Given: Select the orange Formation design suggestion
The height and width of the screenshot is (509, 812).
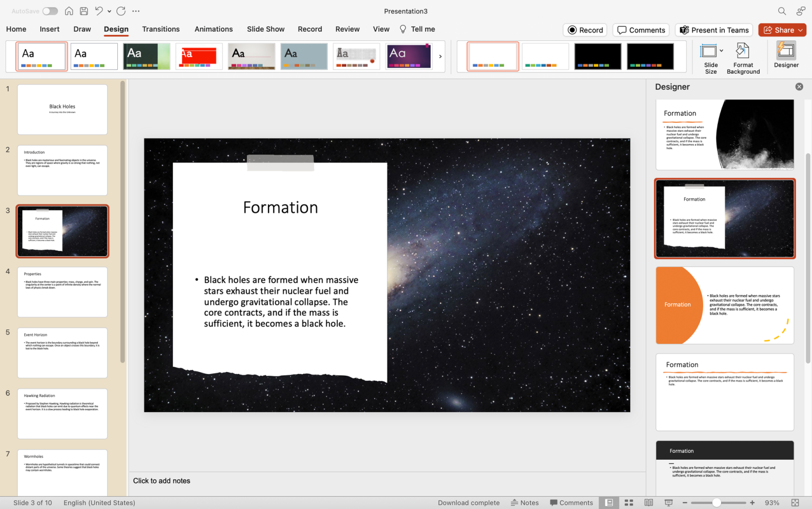Looking at the screenshot, I should [724, 305].
